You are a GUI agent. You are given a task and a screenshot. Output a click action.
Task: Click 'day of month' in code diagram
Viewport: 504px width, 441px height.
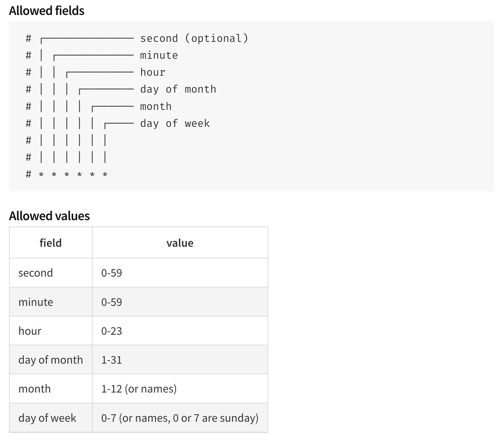coord(178,89)
